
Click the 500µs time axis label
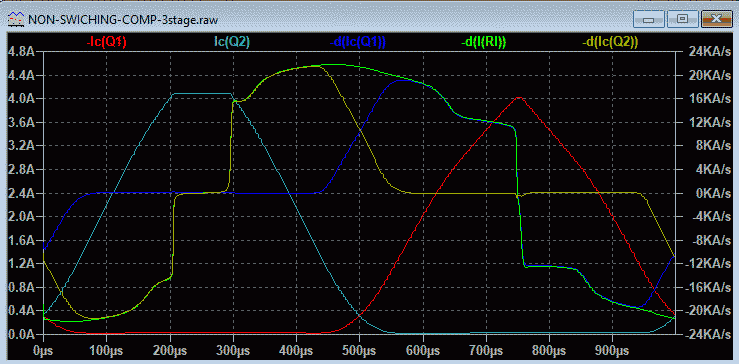click(360, 352)
